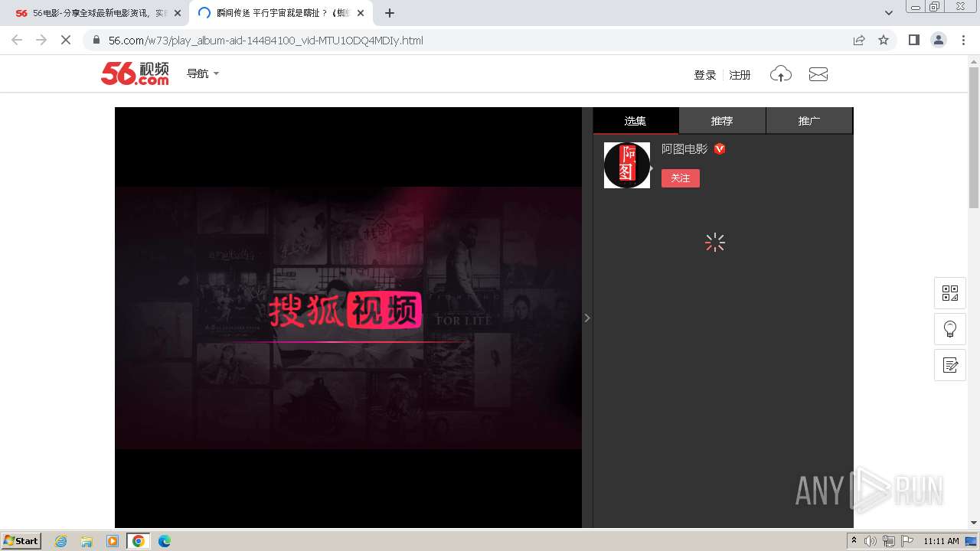Focus the URL address bar
This screenshot has height=551, width=980.
pos(467,41)
